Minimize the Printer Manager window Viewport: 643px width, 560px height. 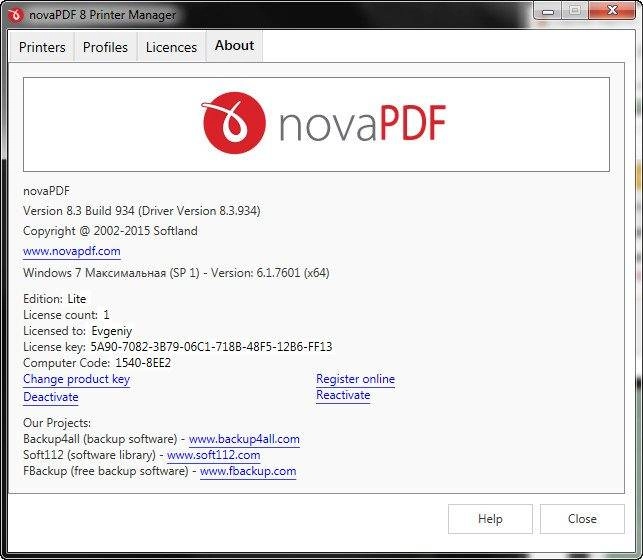(548, 11)
